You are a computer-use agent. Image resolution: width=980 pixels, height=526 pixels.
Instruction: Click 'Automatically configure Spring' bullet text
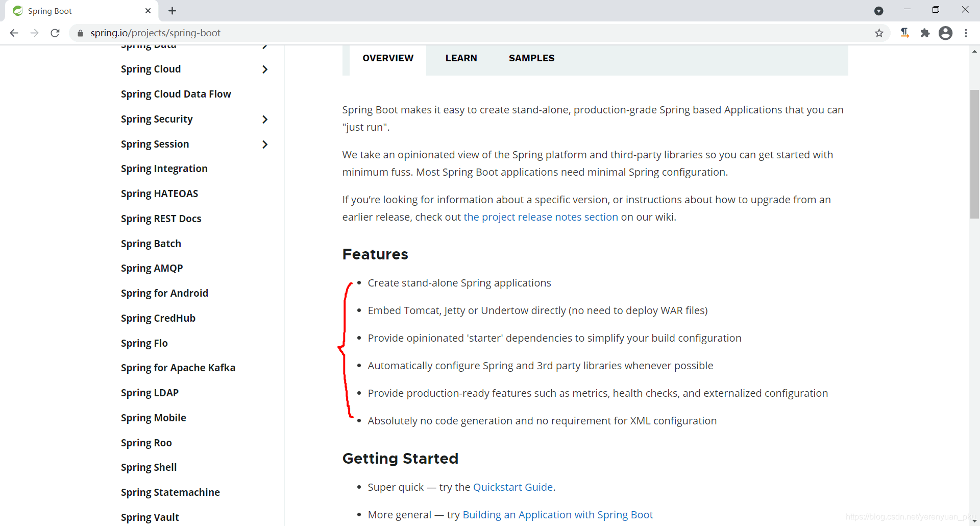pyautogui.click(x=541, y=366)
